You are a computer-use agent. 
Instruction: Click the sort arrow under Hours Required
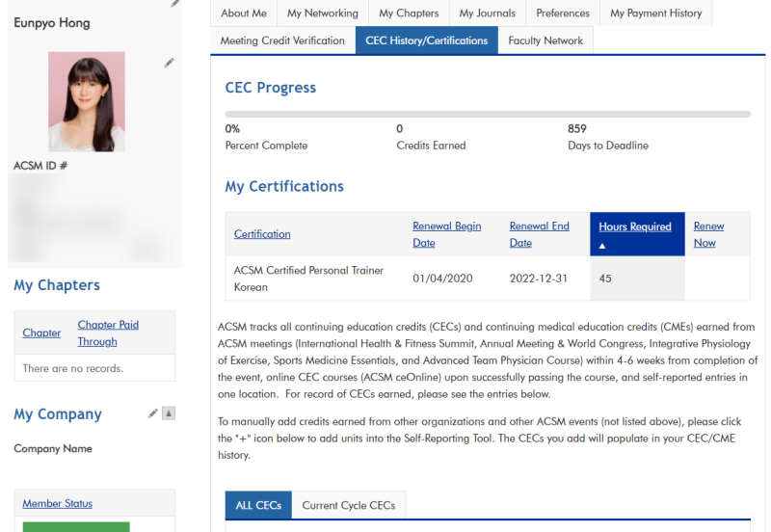pos(601,246)
